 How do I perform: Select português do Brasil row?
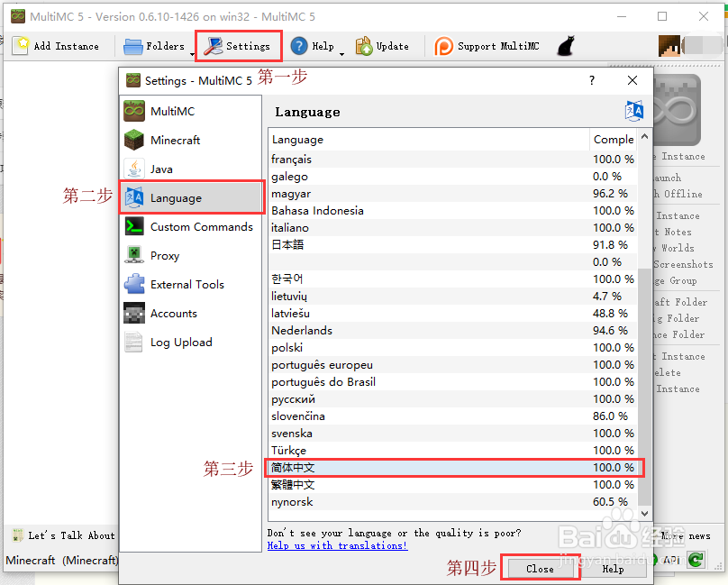[452, 382]
